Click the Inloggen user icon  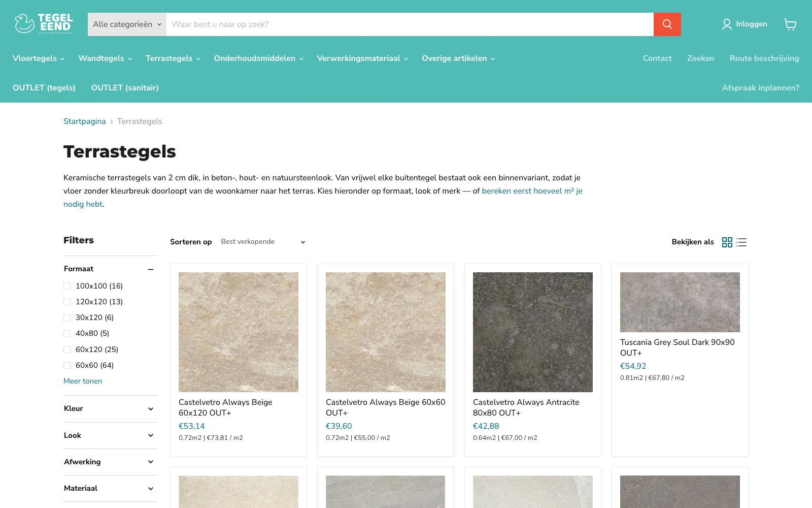click(727, 24)
